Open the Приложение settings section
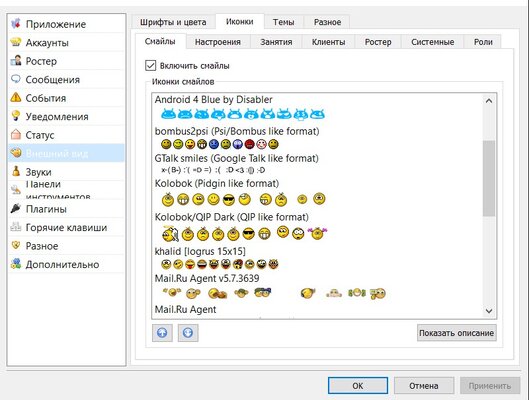This screenshot has height=400, width=529. pos(66,24)
